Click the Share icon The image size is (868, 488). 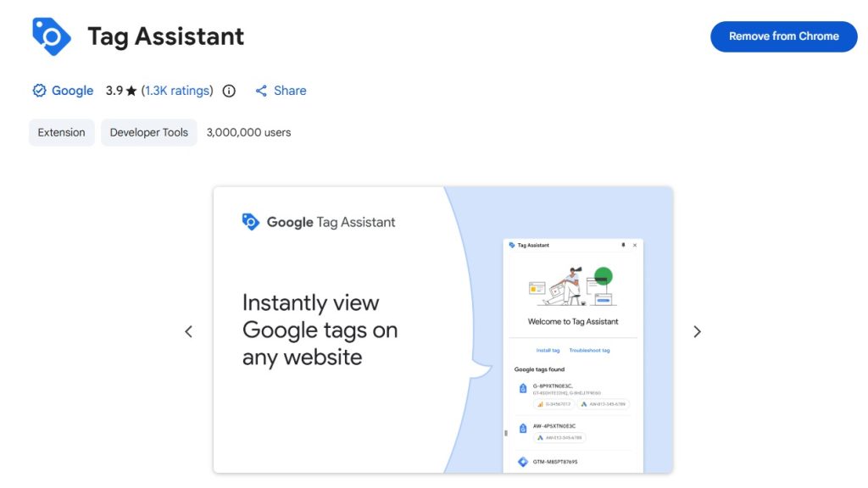click(x=262, y=91)
